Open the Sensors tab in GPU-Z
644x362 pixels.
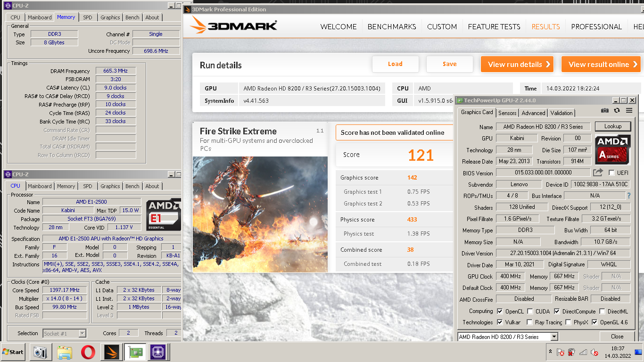point(507,113)
